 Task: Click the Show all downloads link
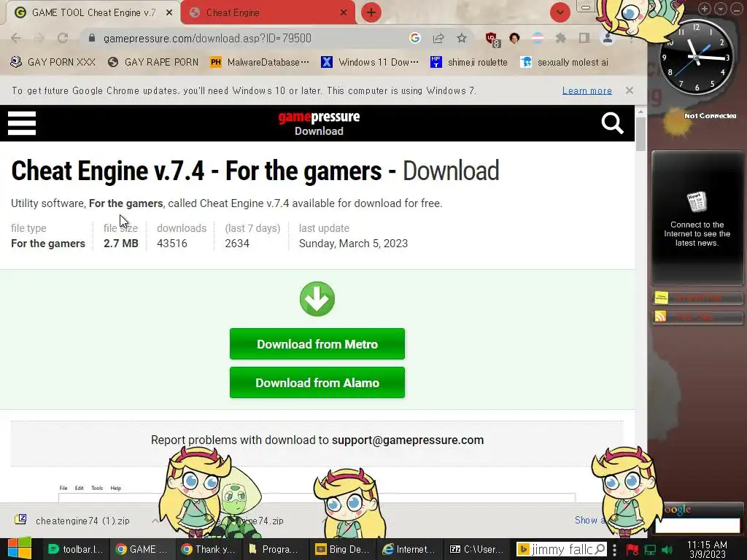(x=589, y=520)
